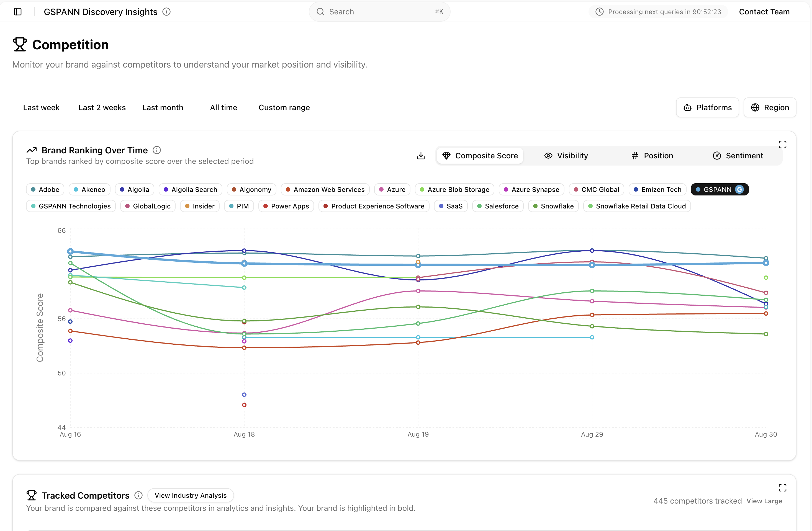Select Last week time range
Viewport: 812px width, 531px height.
coord(41,107)
